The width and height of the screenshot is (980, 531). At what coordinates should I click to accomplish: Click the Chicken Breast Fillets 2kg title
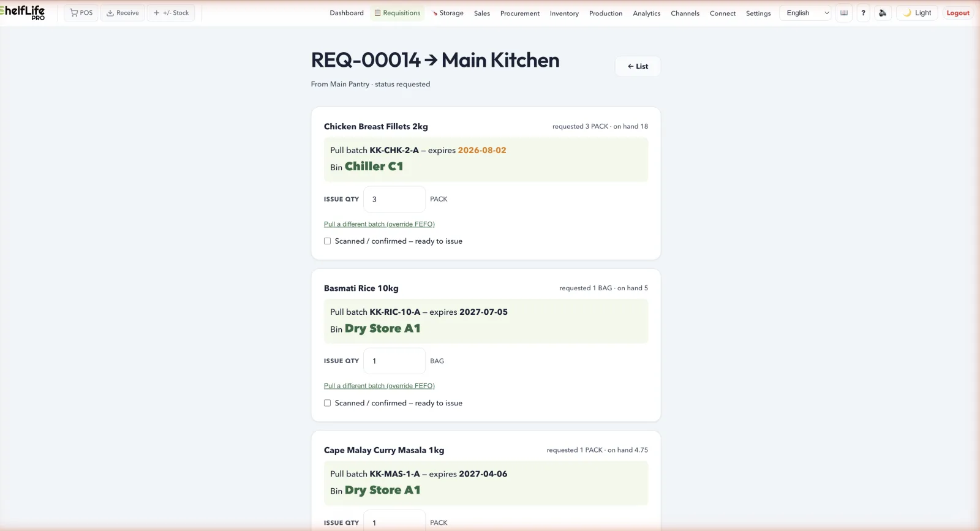376,127
